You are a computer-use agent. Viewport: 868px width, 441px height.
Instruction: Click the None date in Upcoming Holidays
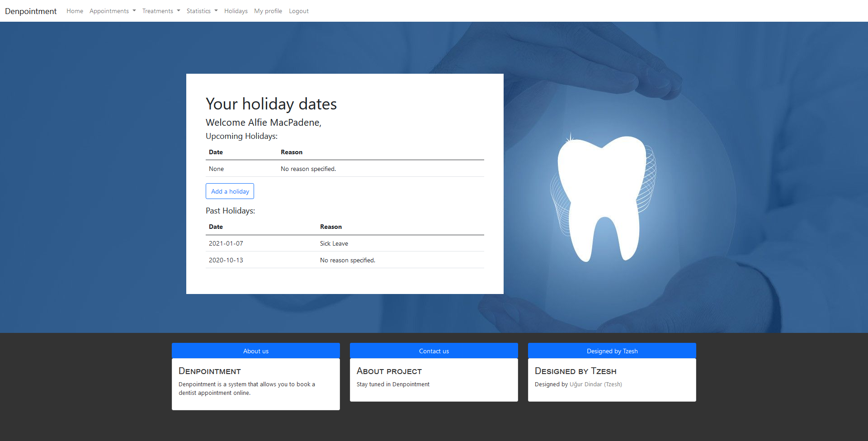pos(216,169)
